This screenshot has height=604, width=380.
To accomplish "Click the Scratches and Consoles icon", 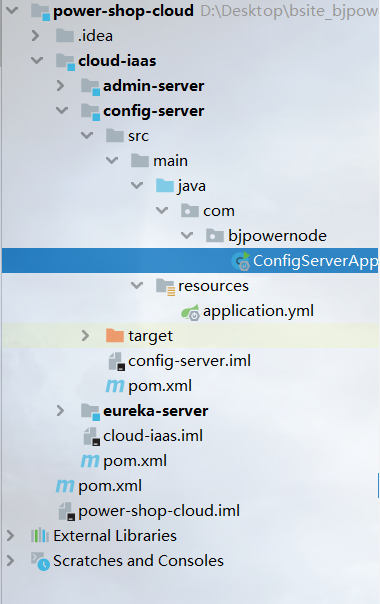I will pyautogui.click(x=40, y=562).
